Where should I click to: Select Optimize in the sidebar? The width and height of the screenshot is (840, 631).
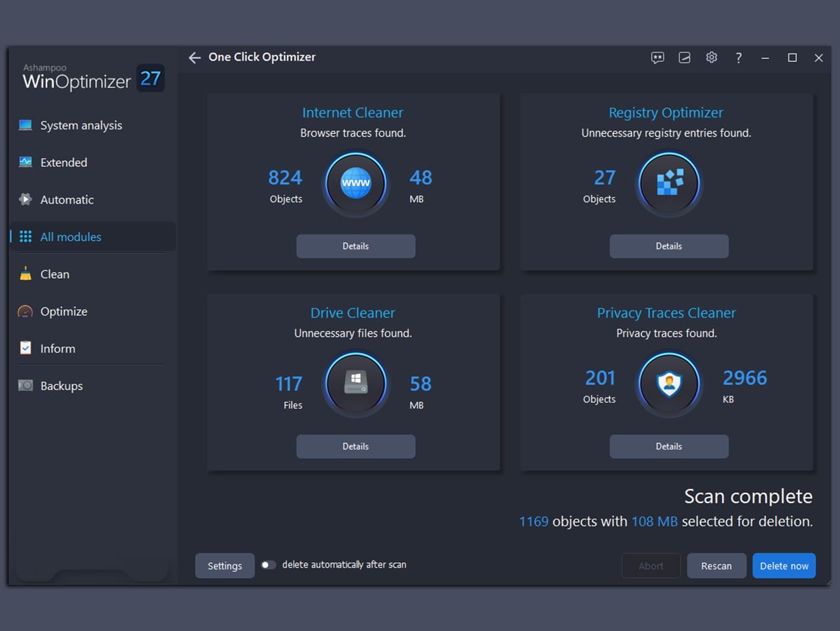click(63, 311)
